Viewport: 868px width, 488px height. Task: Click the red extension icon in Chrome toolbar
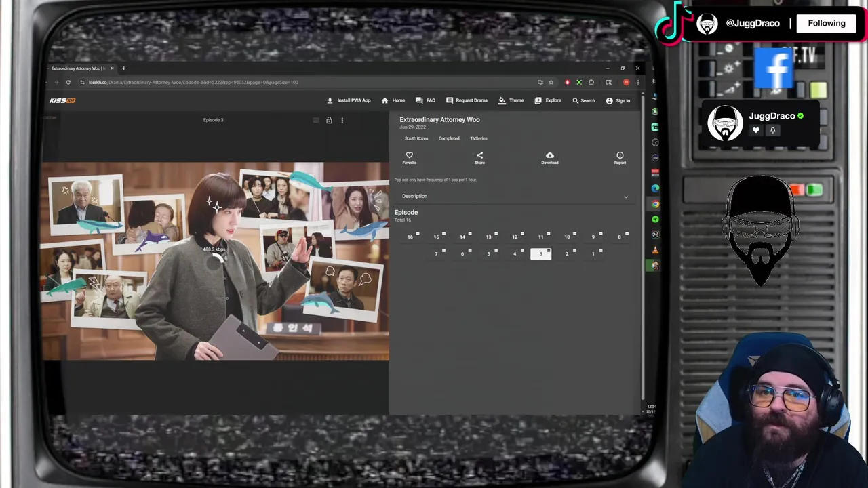pos(568,82)
